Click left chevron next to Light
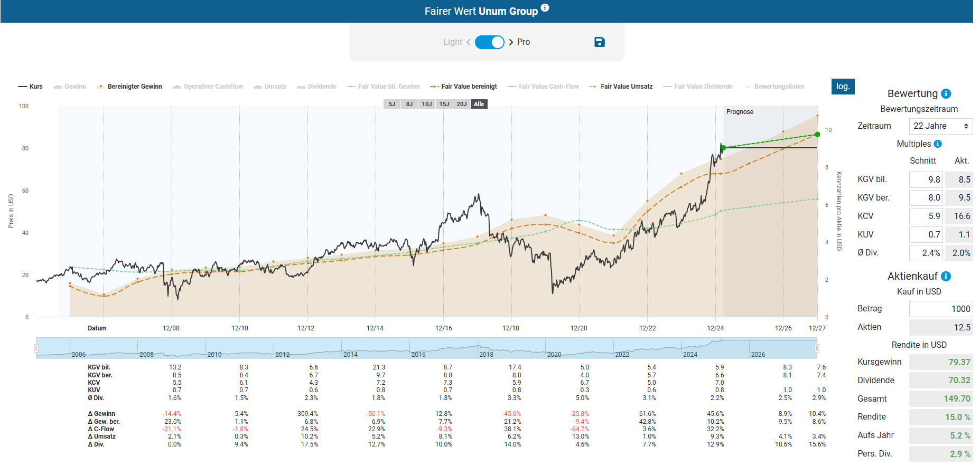 (468, 42)
